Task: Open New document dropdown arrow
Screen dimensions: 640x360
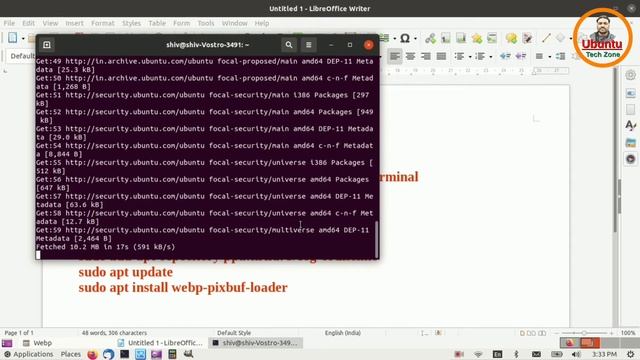Action: click(x=23, y=39)
